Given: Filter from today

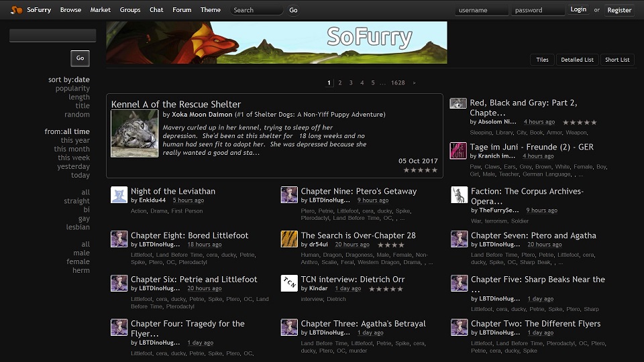Looking at the screenshot, I should coord(80,175).
